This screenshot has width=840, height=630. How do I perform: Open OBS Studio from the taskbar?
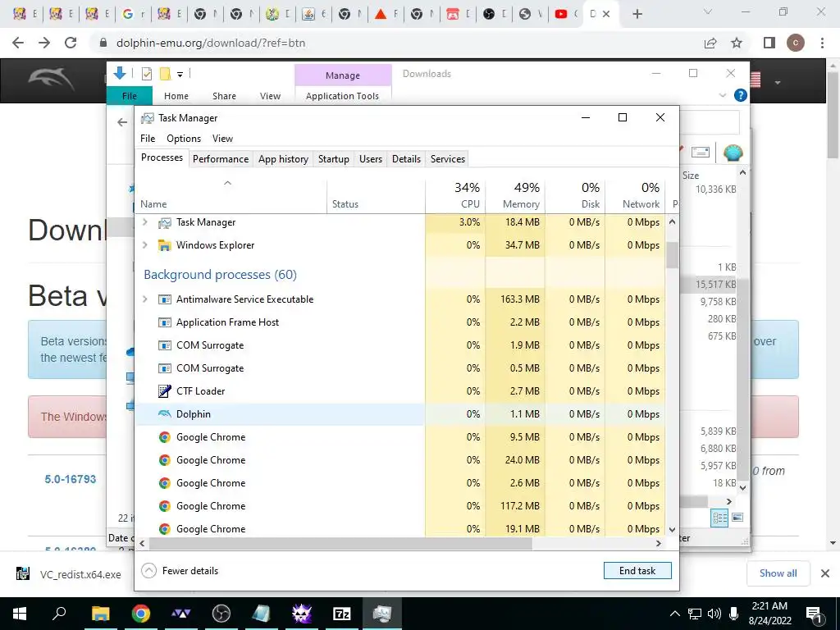pyautogui.click(x=221, y=614)
